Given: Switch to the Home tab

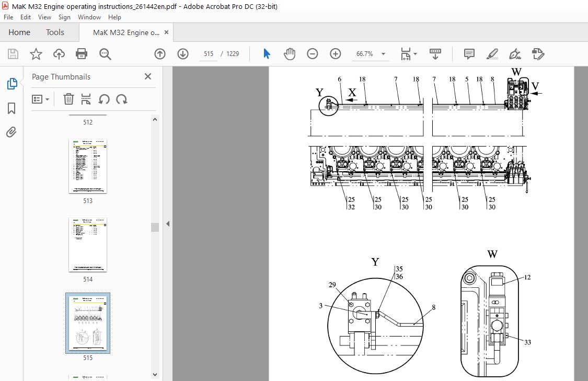Looking at the screenshot, I should (x=19, y=32).
